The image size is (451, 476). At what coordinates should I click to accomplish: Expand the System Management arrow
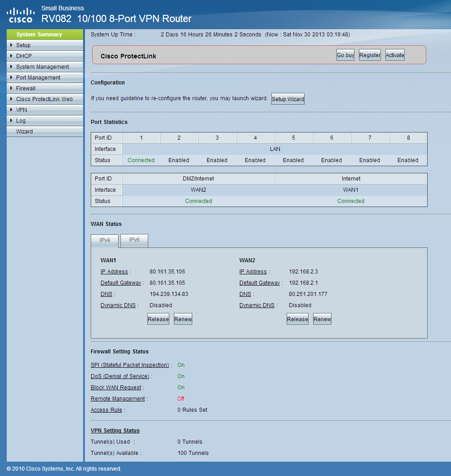pyautogui.click(x=11, y=66)
